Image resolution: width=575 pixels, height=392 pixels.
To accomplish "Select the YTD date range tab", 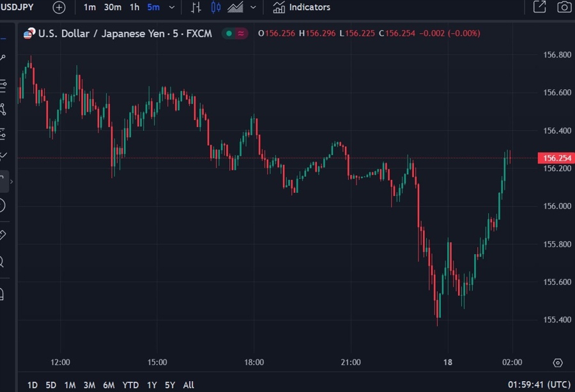I will point(130,385).
